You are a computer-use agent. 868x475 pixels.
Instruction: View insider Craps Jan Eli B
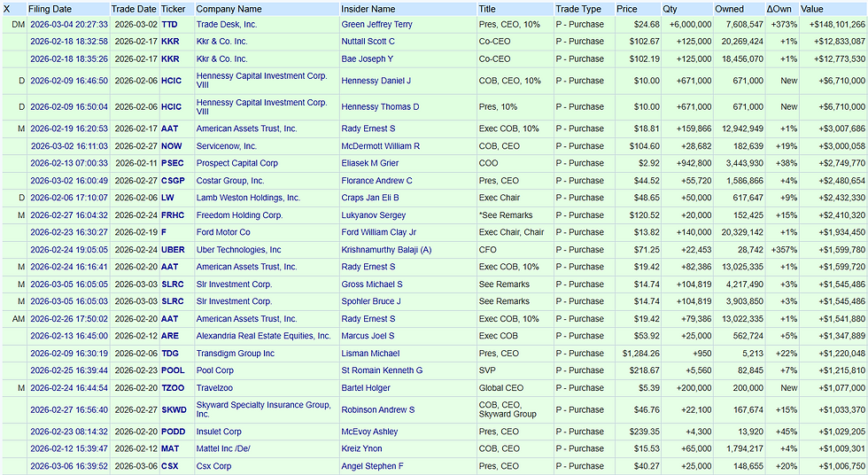(370, 198)
